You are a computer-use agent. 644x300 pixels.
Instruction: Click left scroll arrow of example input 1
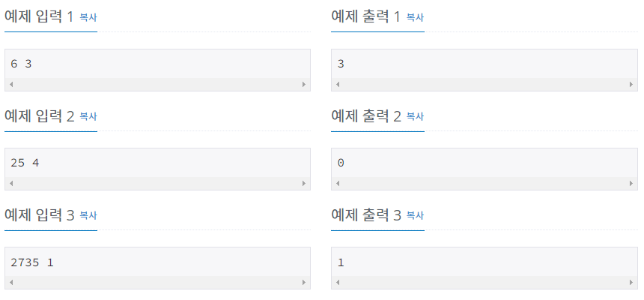point(11,84)
